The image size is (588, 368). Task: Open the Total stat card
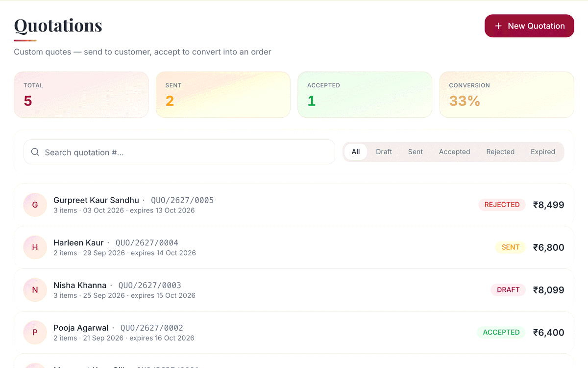pyautogui.click(x=81, y=95)
